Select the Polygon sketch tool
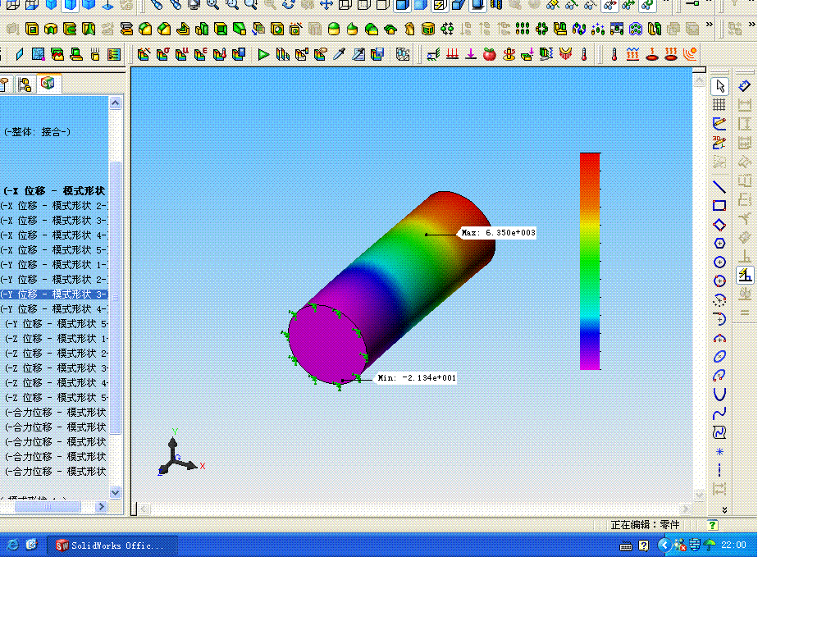This screenshot has height=630, width=840. tap(719, 243)
